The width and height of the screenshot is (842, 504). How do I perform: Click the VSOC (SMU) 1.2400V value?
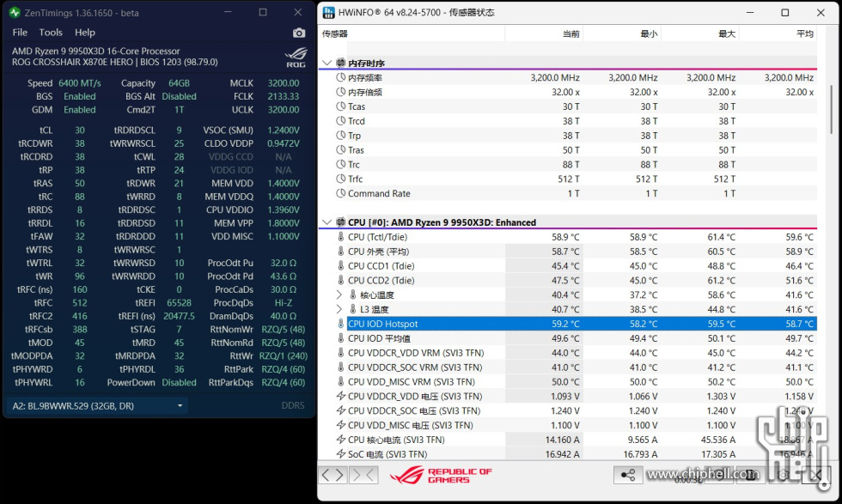(283, 130)
